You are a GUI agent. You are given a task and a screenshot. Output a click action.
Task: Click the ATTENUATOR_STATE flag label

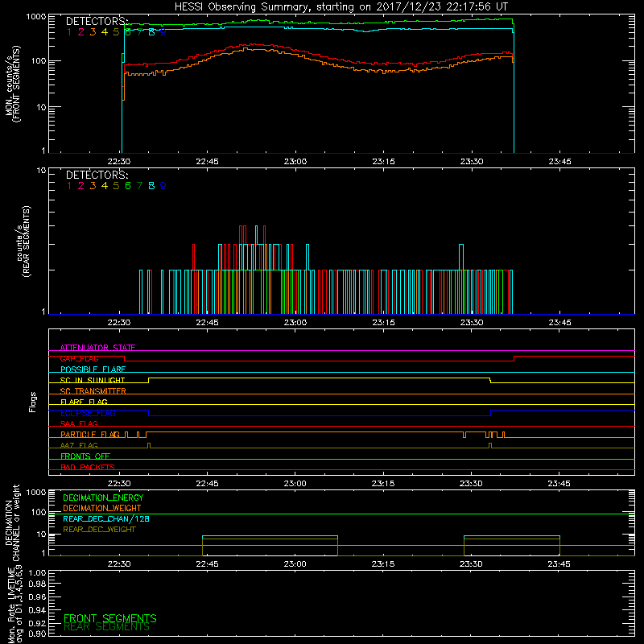pyautogui.click(x=97, y=348)
